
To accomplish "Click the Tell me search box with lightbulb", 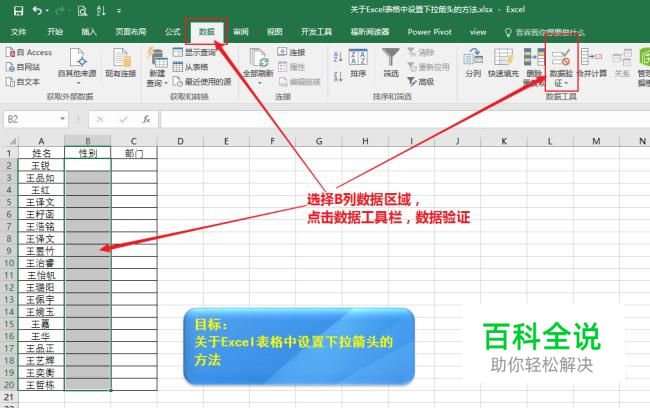I will (x=544, y=32).
